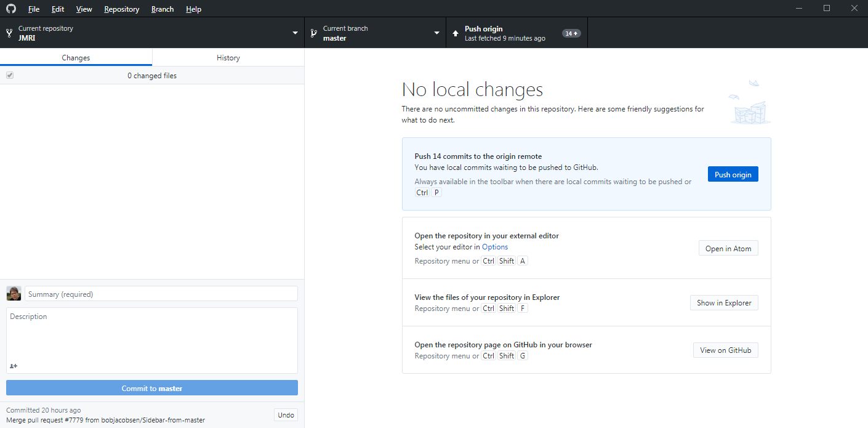The height and width of the screenshot is (428, 868).
Task: Click the GitHub octocat logo icon
Action: click(x=11, y=9)
